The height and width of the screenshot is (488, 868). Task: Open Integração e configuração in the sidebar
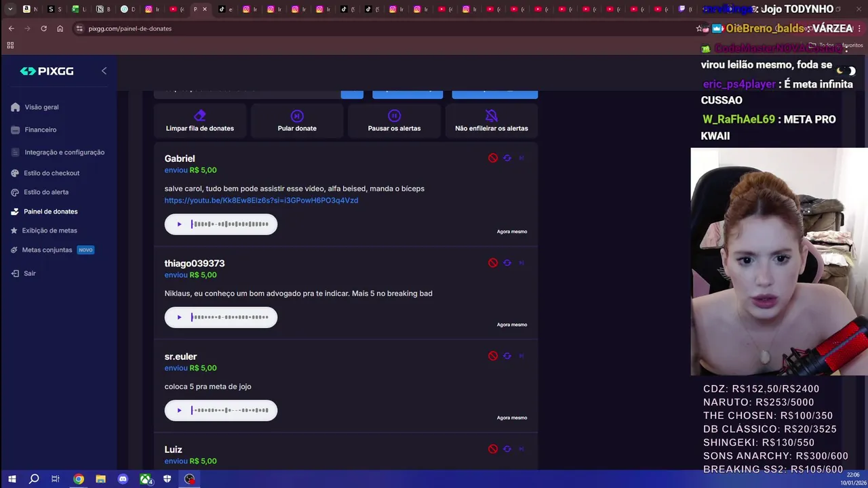58,152
